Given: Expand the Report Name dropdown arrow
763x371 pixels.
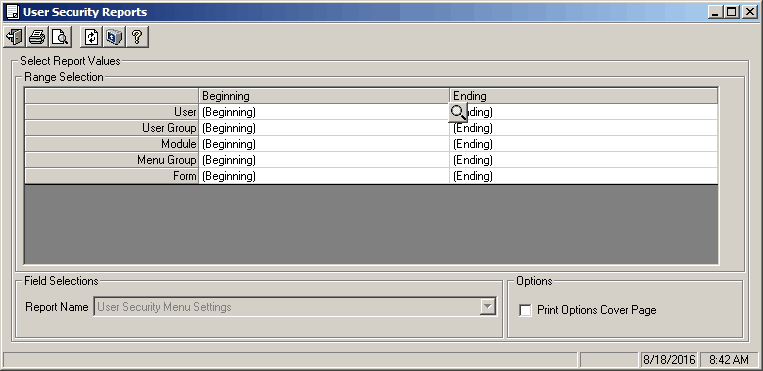Looking at the screenshot, I should pos(487,307).
